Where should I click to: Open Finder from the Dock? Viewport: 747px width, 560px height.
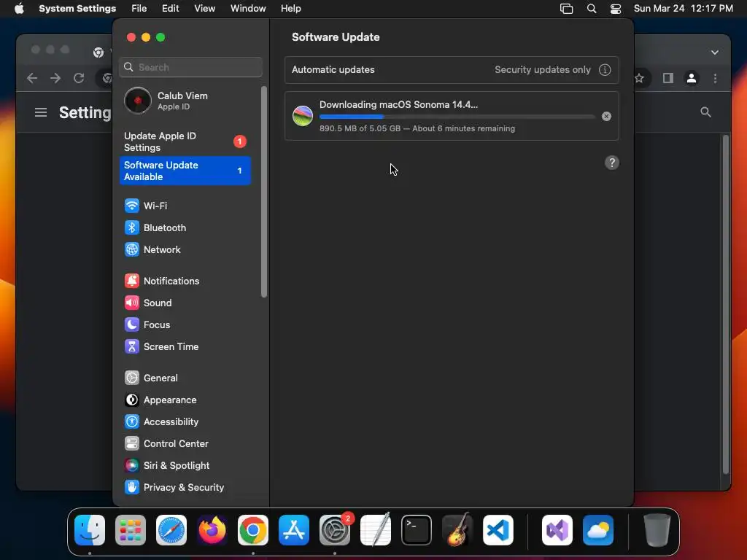[x=90, y=530]
